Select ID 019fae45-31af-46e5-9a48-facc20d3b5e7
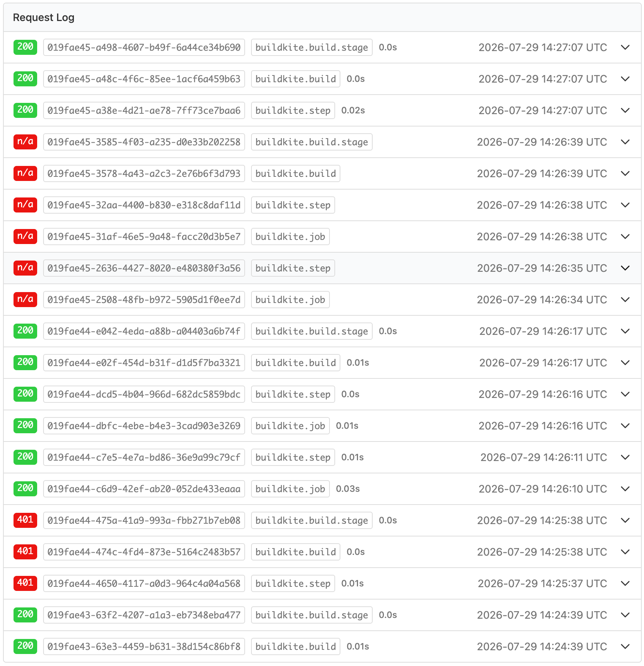Image resolution: width=644 pixels, height=666 pixels. (x=144, y=237)
